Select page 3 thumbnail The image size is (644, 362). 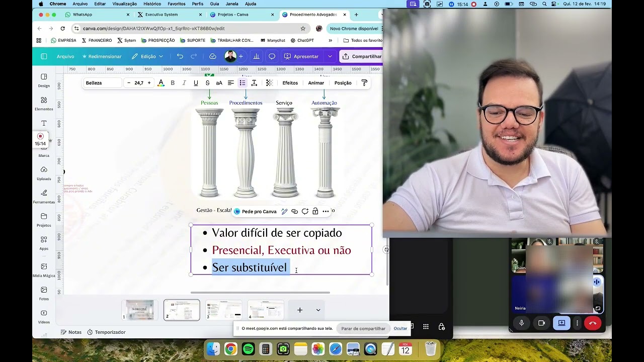pos(223,310)
